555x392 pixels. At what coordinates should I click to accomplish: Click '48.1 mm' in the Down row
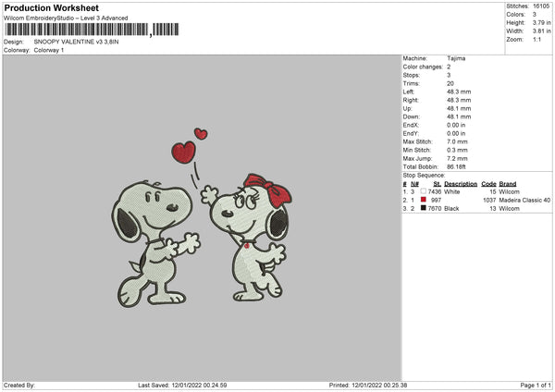pos(459,116)
